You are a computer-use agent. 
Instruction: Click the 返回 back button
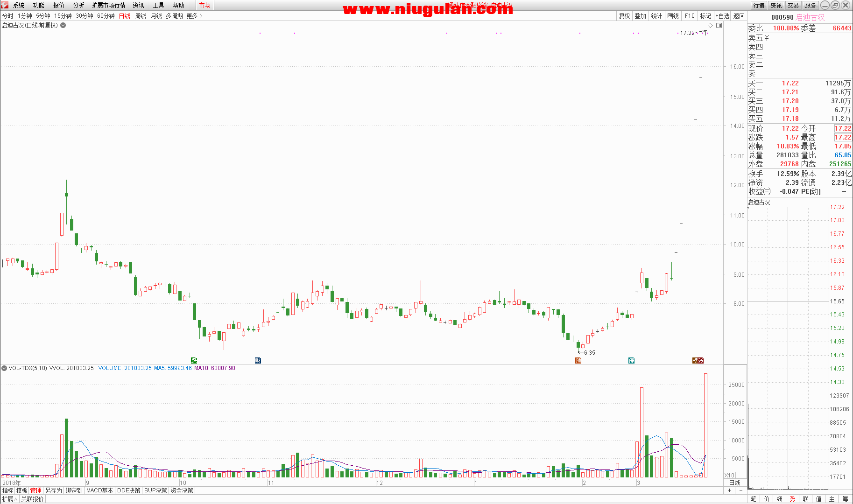(x=739, y=16)
